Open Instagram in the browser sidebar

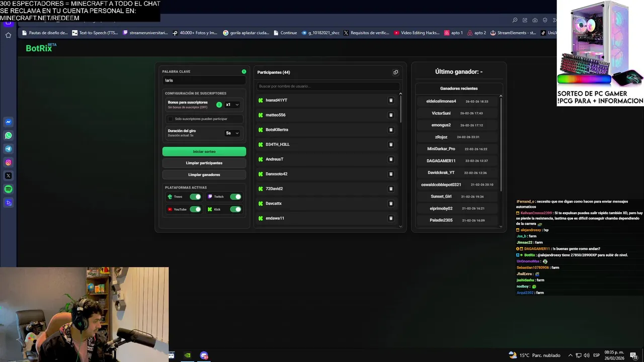pos(9,162)
